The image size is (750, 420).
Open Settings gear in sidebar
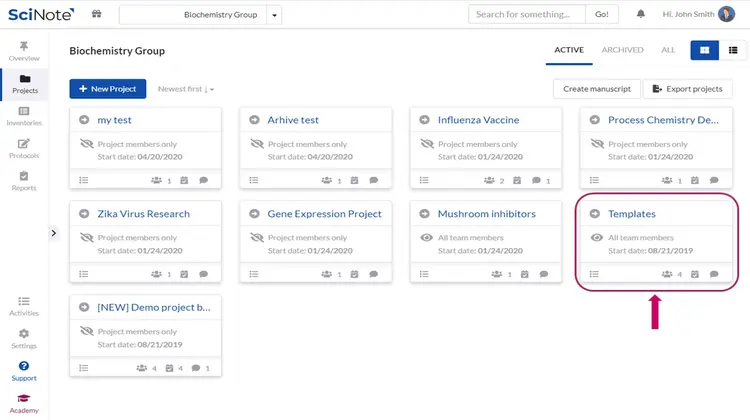[24, 333]
